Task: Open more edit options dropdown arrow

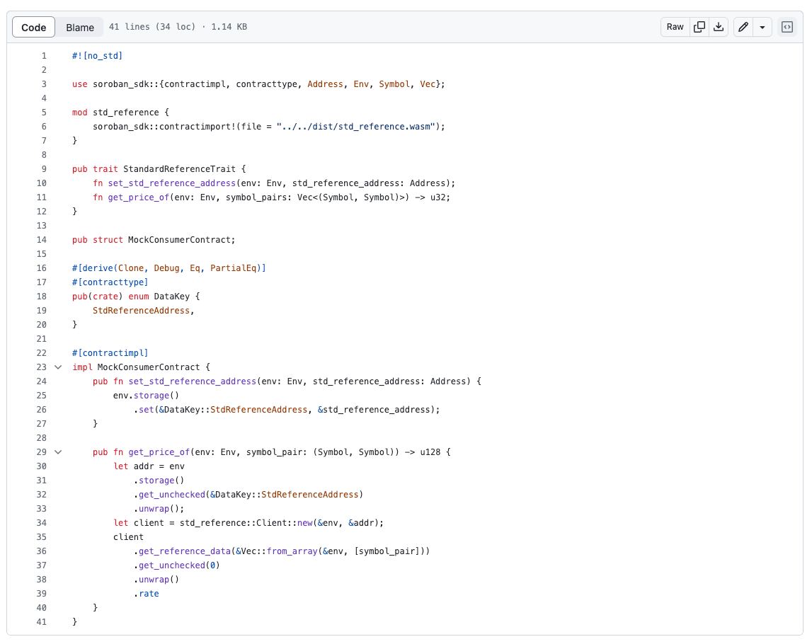Action: [x=762, y=27]
